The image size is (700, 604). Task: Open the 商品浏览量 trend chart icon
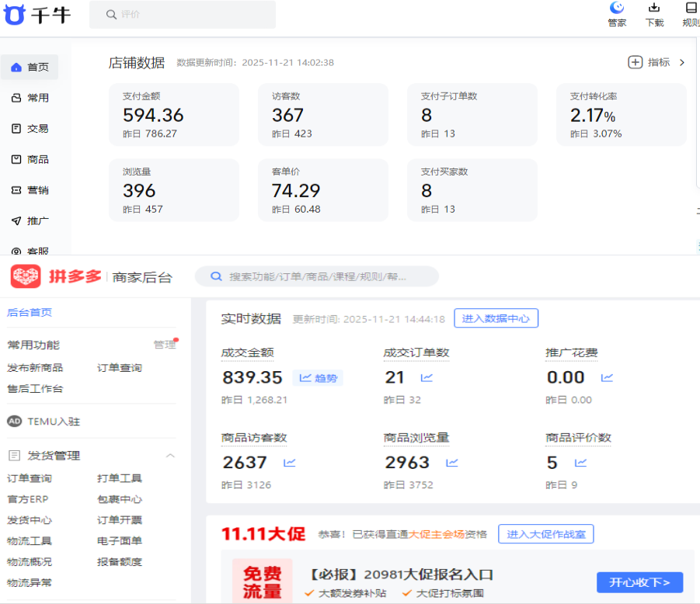452,463
